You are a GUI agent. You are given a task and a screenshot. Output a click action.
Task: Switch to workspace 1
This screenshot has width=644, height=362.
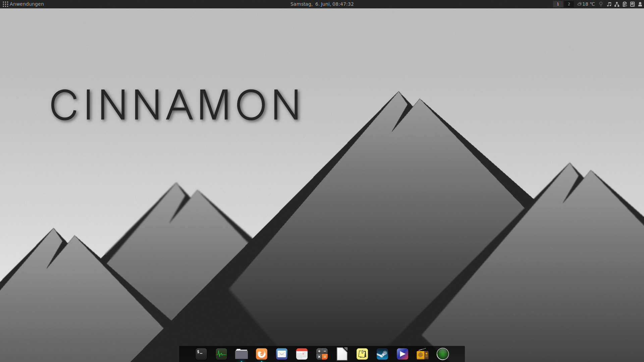click(x=558, y=4)
